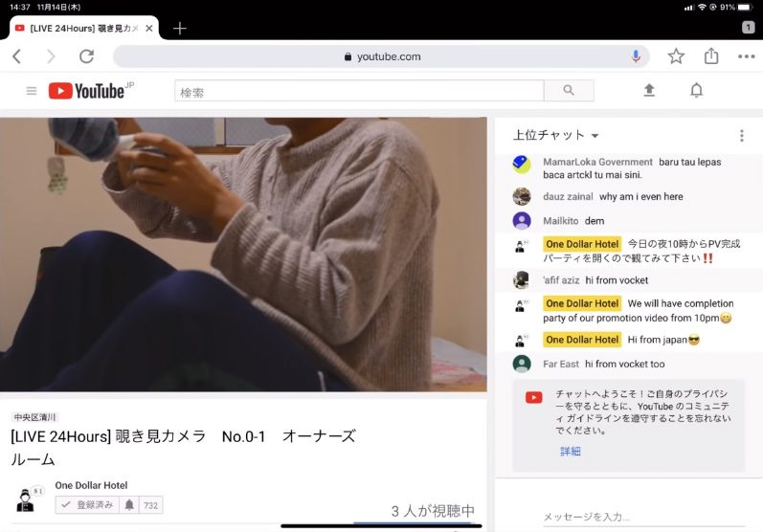Open One Dollar Hotel channel name link
Image resolution: width=763 pixels, height=532 pixels.
coord(91,485)
